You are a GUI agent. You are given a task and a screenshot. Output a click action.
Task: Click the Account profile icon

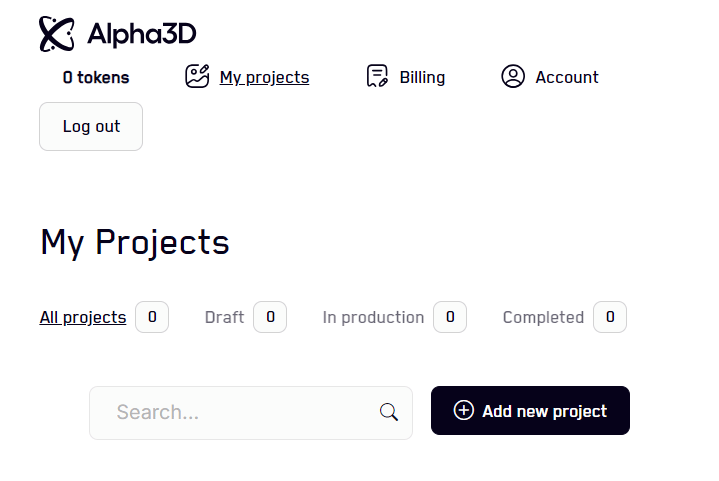pos(513,77)
